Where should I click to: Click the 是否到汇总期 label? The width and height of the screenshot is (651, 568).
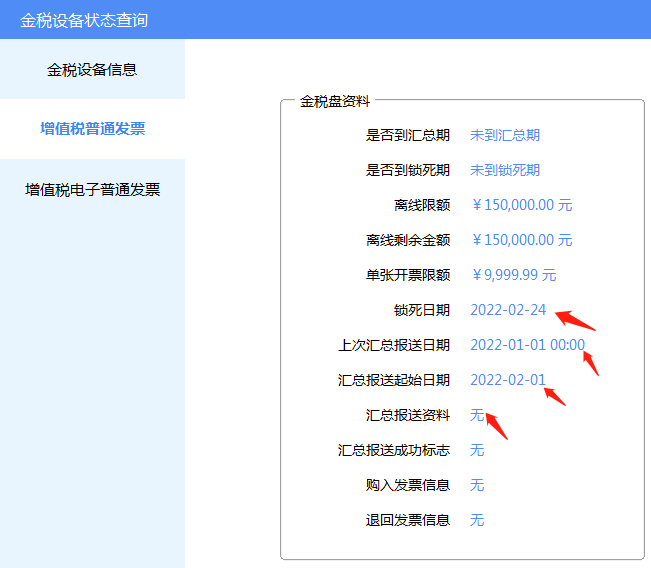pyautogui.click(x=408, y=135)
